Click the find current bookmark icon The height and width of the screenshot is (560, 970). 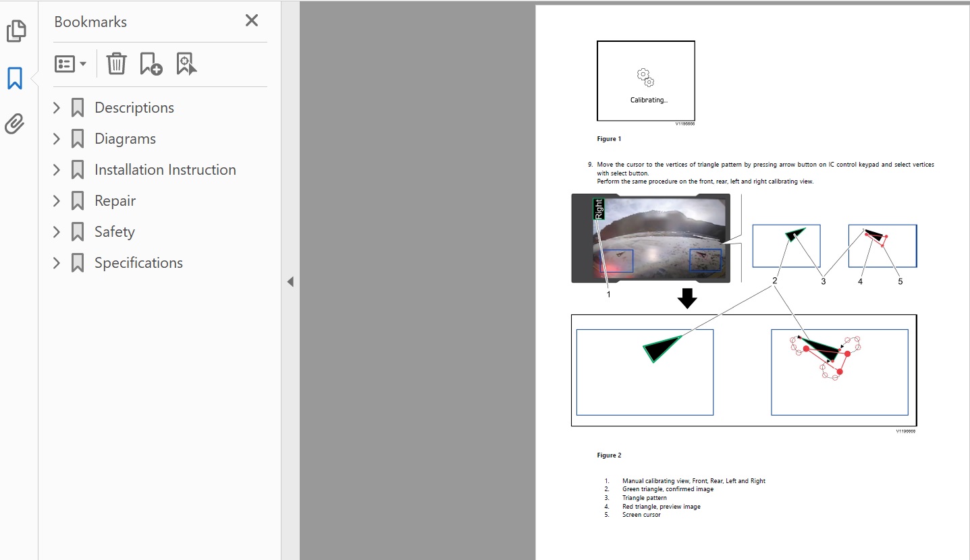[186, 63]
